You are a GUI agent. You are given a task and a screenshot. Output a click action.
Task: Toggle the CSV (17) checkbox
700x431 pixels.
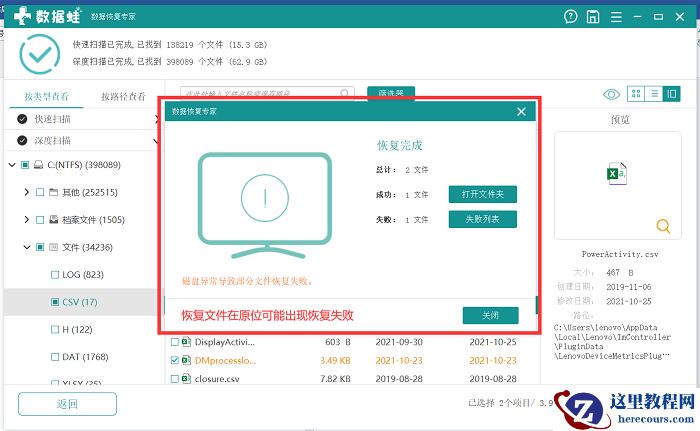[x=55, y=302]
